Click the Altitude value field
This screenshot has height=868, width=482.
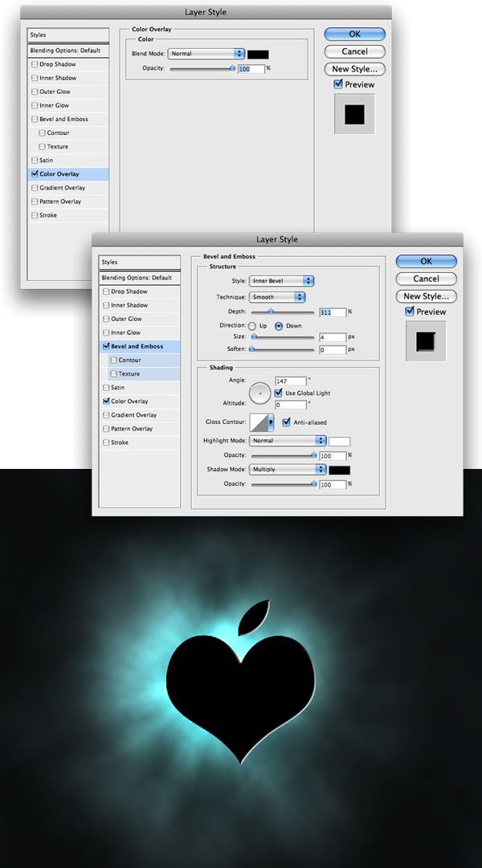point(291,405)
